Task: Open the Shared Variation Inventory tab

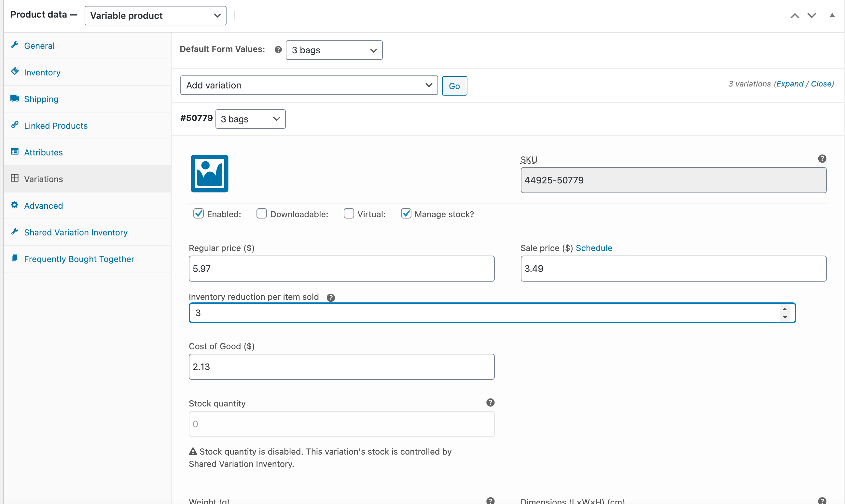Action: point(76,232)
